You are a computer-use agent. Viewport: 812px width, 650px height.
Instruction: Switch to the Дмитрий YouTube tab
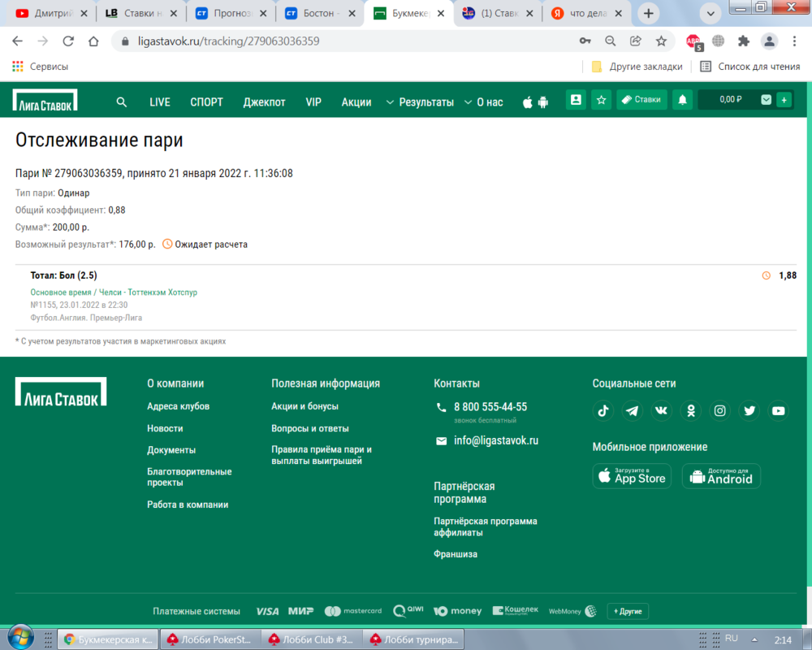click(50, 14)
